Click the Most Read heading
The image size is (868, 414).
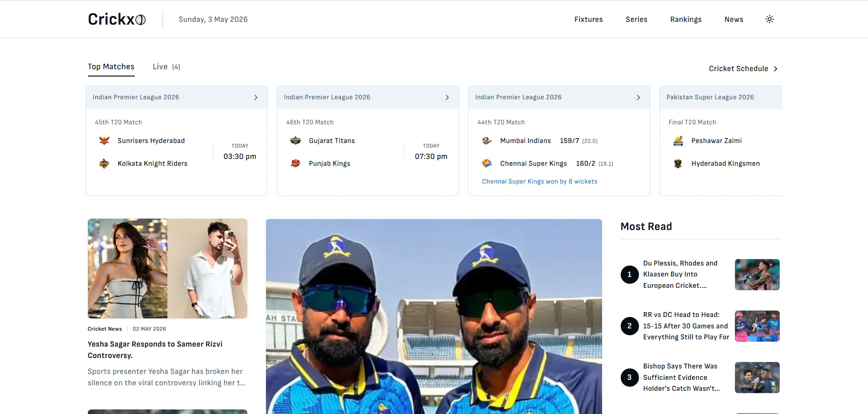pos(646,226)
